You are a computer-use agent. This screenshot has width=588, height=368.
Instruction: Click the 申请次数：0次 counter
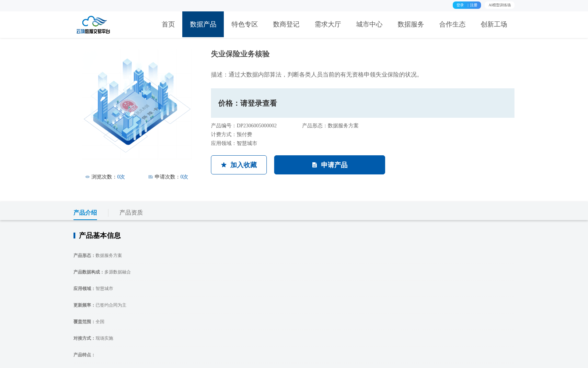point(168,177)
